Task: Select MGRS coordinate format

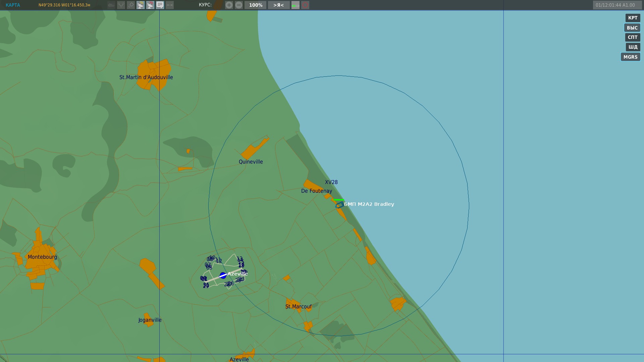Action: [631, 57]
